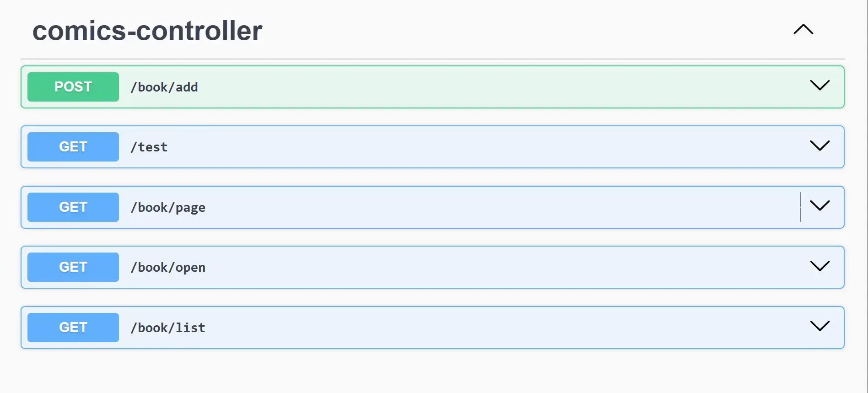Click the comics-controller heading text

tap(147, 31)
